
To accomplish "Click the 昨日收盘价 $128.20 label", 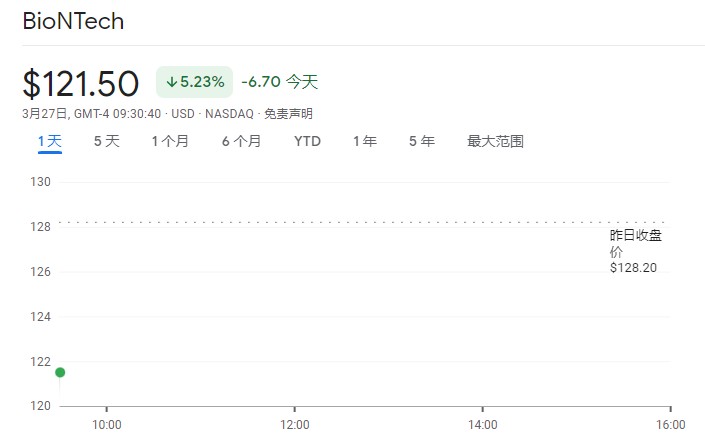I will (x=636, y=251).
